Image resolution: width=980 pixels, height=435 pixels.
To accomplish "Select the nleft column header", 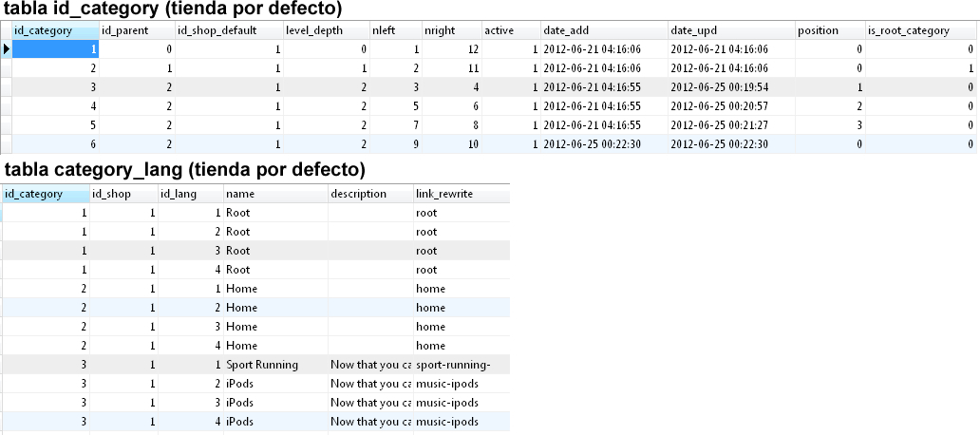I will (x=395, y=30).
